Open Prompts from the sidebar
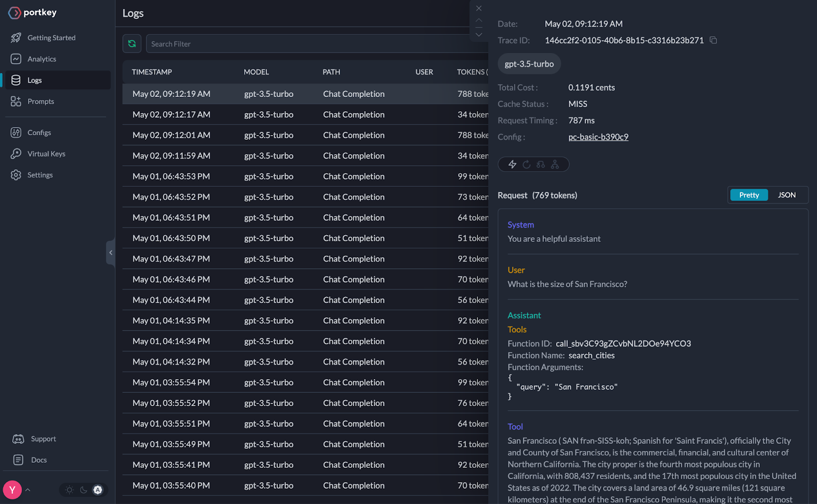The width and height of the screenshot is (817, 504). (x=40, y=101)
